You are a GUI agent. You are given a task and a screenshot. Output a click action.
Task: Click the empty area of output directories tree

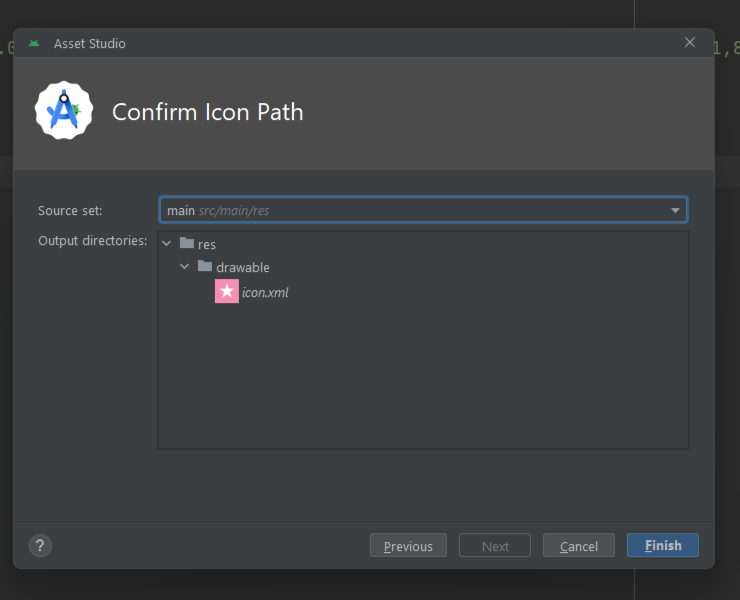(423, 378)
